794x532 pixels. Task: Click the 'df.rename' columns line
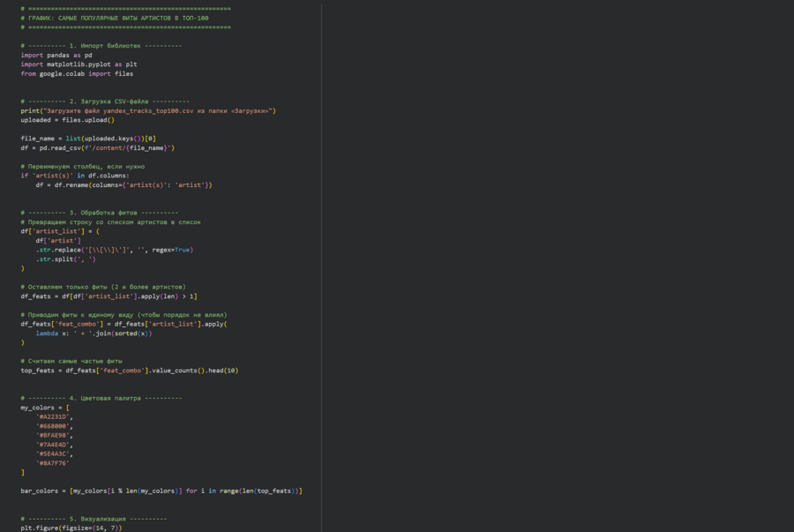[124, 185]
